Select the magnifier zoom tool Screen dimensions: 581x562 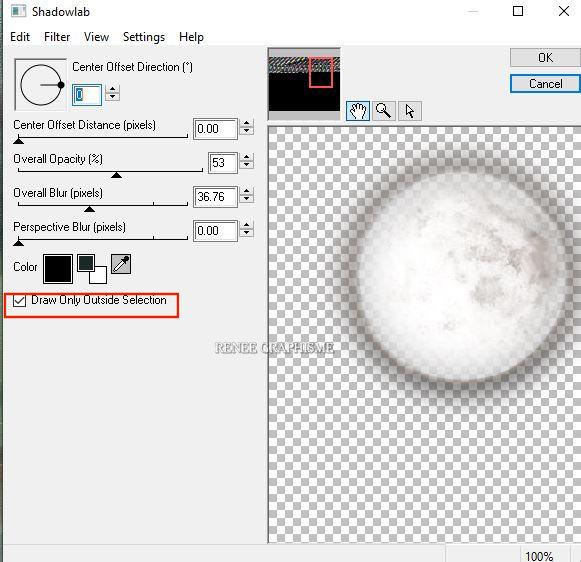384,111
